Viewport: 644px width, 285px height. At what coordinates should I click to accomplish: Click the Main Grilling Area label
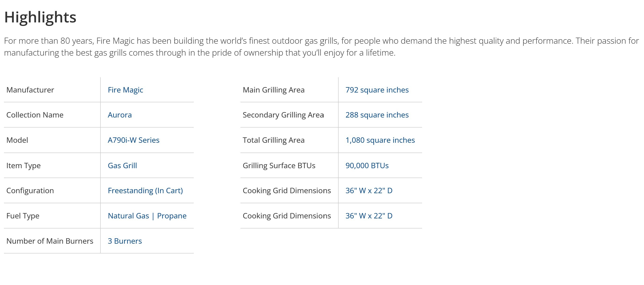coord(273,90)
